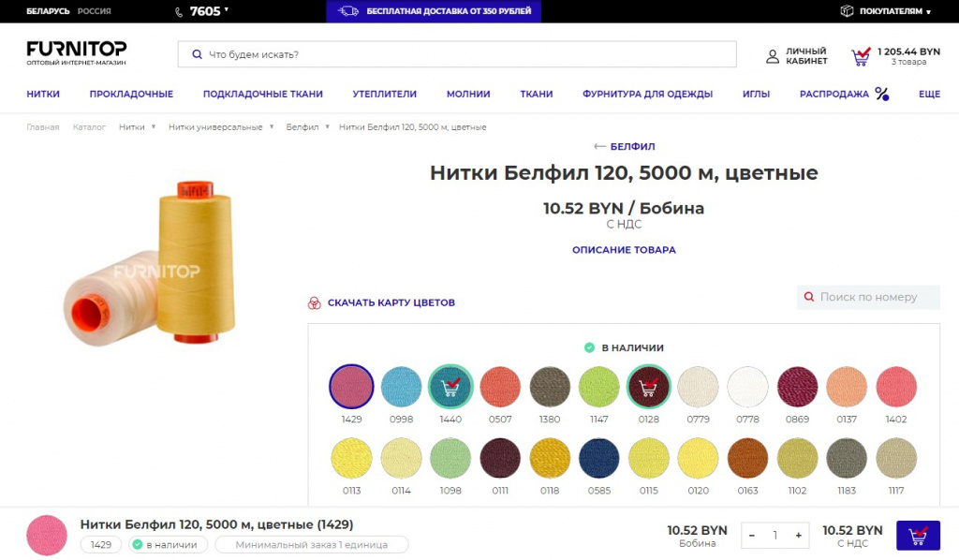This screenshot has width=959, height=560.
Task: Go back via the БЕЛФИЛ link
Action: point(624,146)
